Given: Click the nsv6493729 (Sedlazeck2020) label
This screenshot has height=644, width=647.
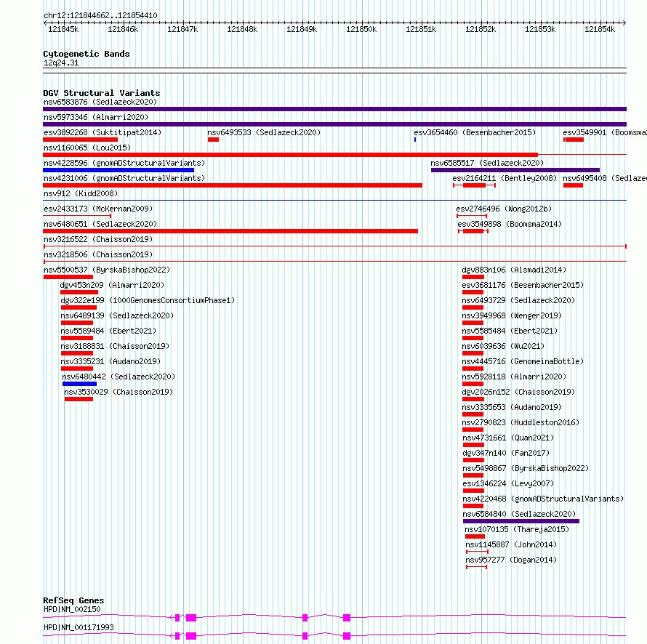Looking at the screenshot, I should click(x=518, y=300).
